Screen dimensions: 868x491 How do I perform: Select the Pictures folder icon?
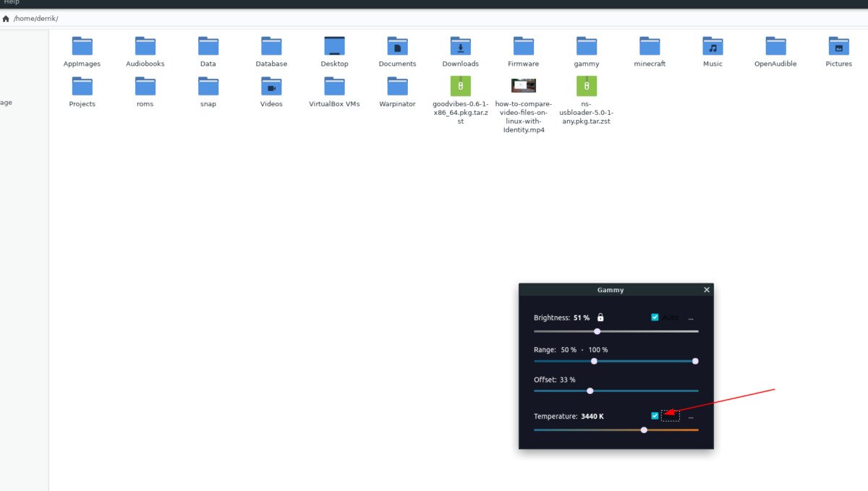[838, 46]
